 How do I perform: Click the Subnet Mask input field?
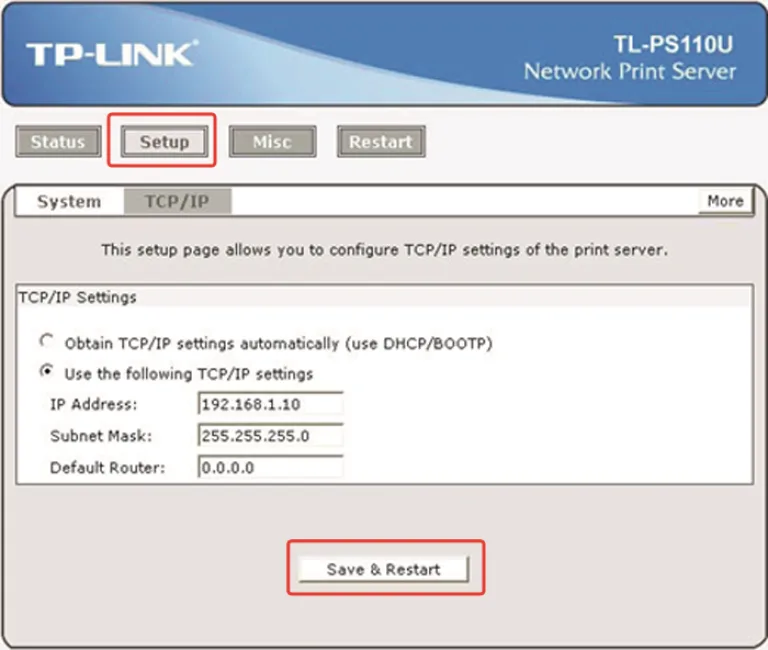click(x=270, y=435)
